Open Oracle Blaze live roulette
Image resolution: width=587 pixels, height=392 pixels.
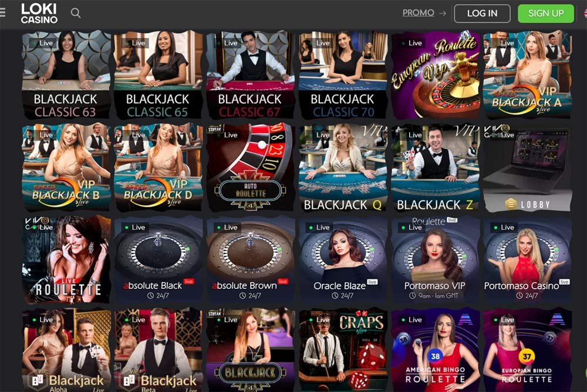pos(343,259)
